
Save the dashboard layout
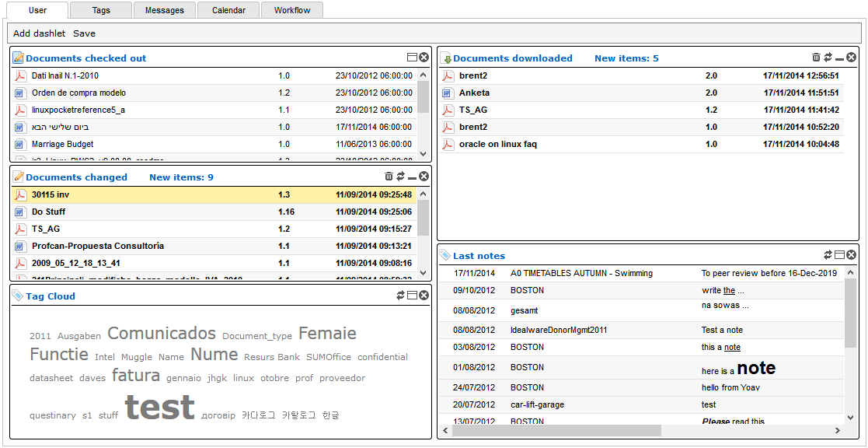coord(84,33)
